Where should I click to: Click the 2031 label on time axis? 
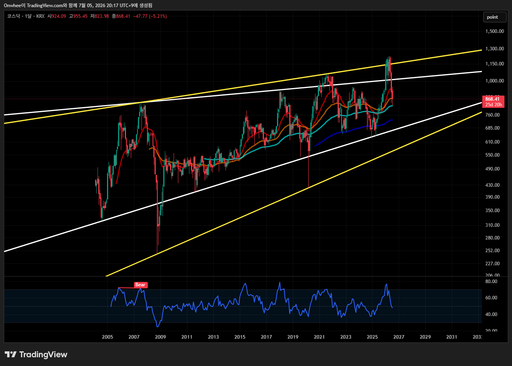point(452,337)
